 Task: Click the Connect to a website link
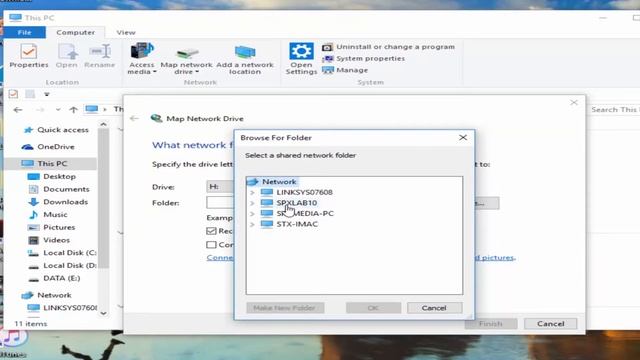point(220,258)
